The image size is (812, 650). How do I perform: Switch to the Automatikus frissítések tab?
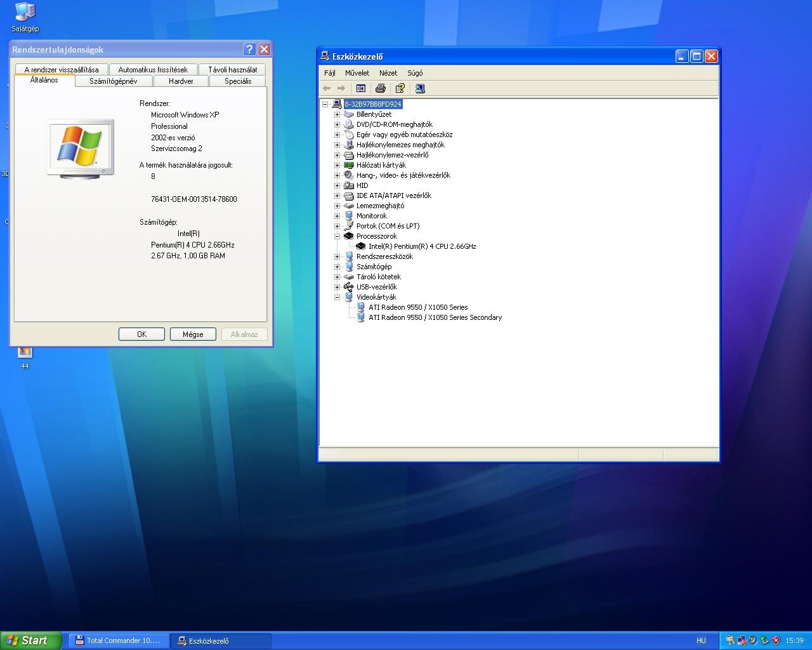pyautogui.click(x=153, y=70)
